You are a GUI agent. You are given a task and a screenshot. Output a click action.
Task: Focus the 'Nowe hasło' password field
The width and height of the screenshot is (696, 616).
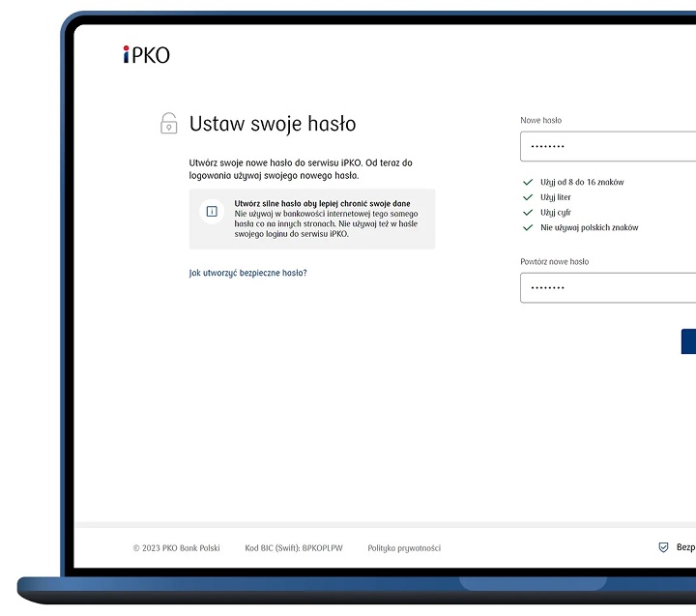[608, 147]
